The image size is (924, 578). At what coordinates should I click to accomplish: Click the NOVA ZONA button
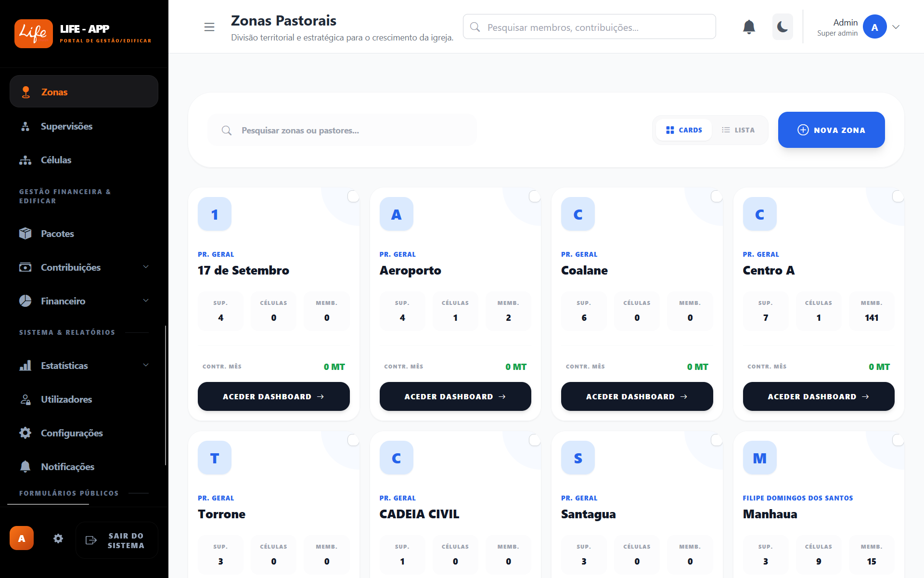click(x=831, y=130)
